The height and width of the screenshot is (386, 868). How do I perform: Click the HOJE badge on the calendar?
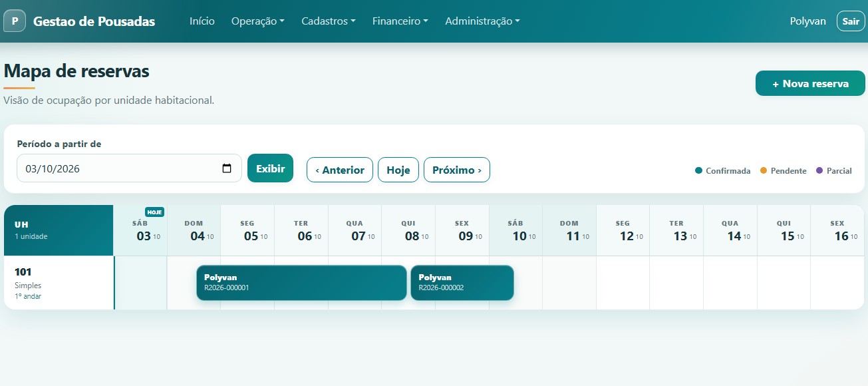[154, 212]
